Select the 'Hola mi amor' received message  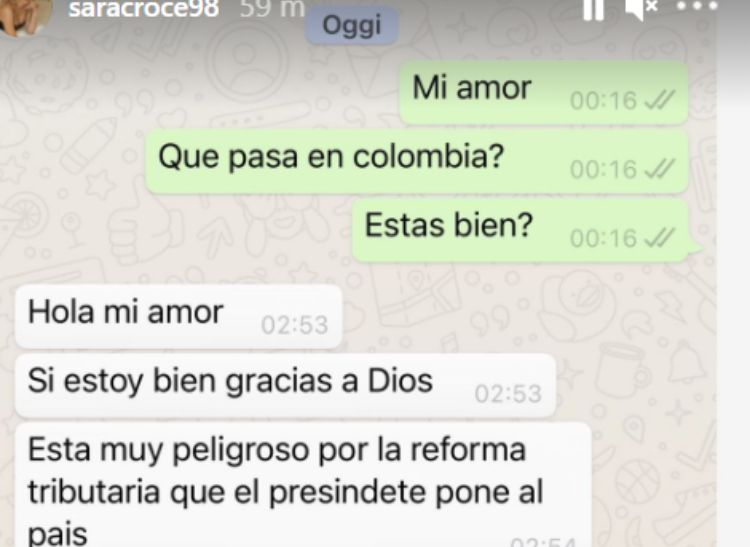click(179, 317)
